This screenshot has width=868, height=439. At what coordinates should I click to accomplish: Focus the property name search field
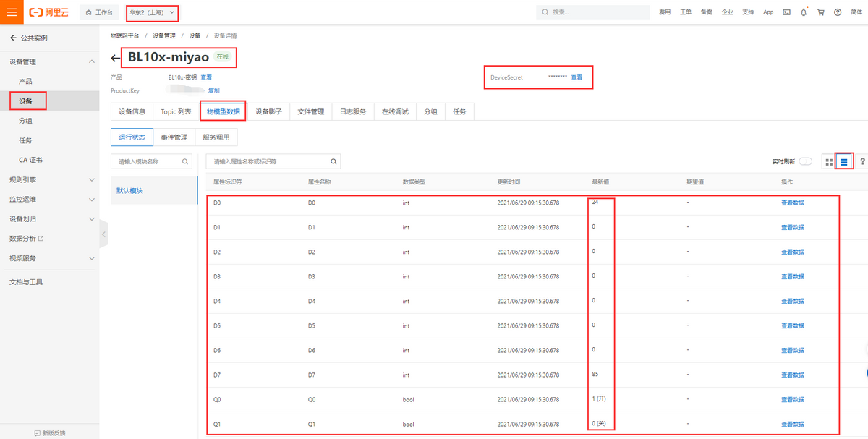(x=268, y=162)
